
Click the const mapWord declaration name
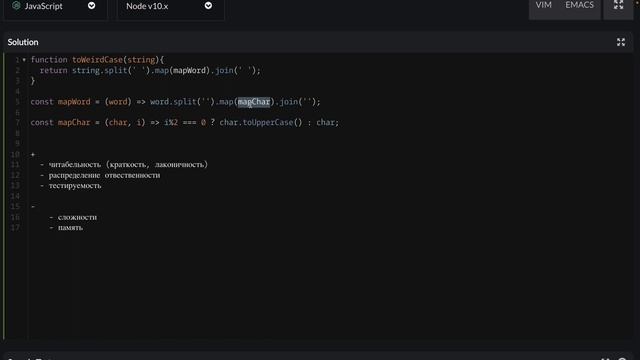click(74, 102)
